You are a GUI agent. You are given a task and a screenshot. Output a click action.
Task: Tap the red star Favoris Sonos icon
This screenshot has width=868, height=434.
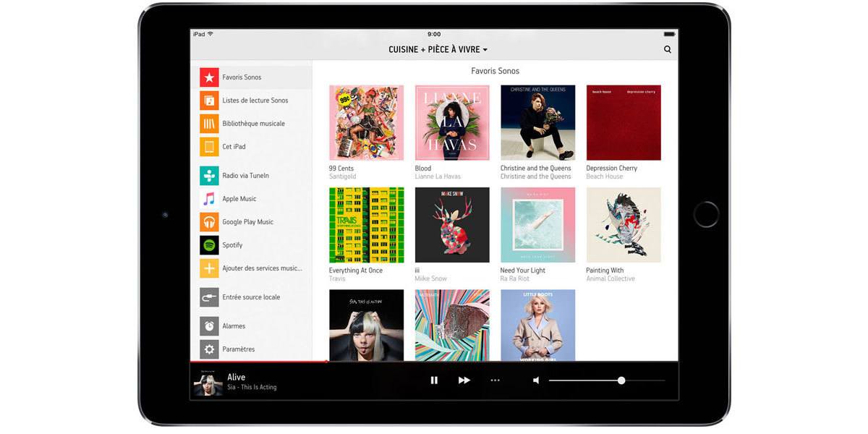click(x=209, y=77)
